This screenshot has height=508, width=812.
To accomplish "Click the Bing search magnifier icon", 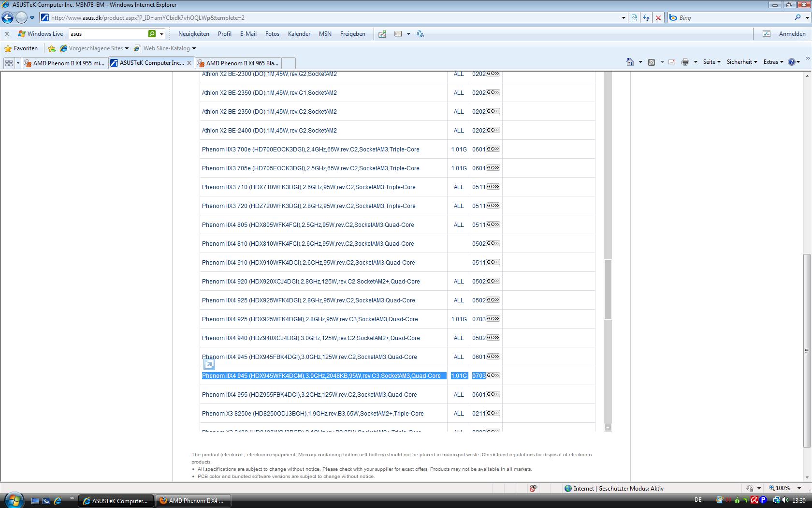I will coord(797,17).
